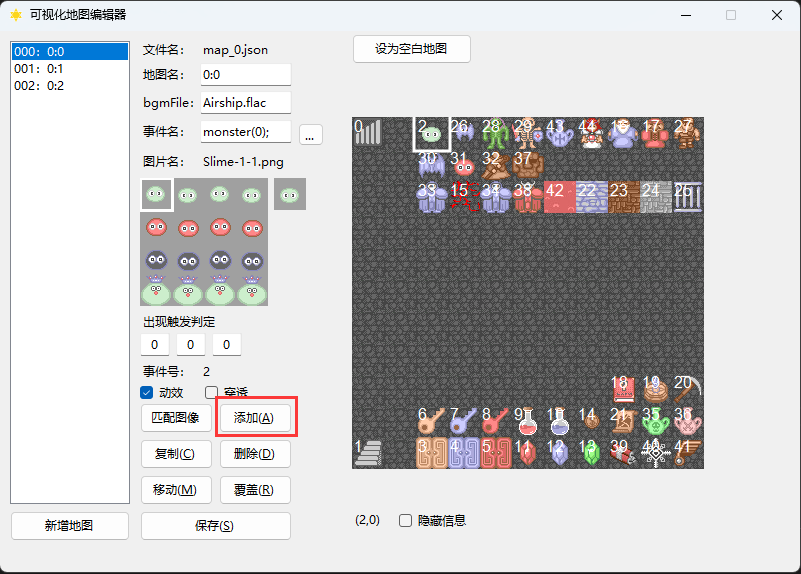Screen dimensions: 801x574
Task: Uncheck the 动效 animation checkbox
Action: 147,392
